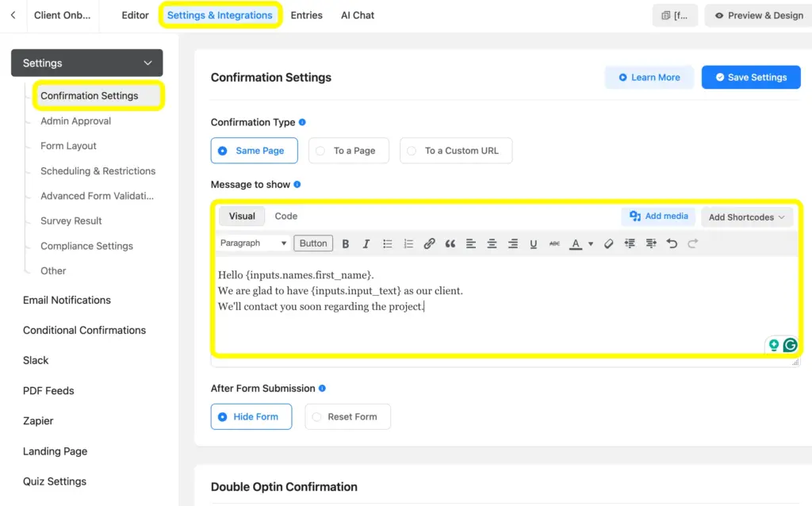The image size is (812, 506).
Task: Switch editor to Visual mode
Action: pos(242,216)
